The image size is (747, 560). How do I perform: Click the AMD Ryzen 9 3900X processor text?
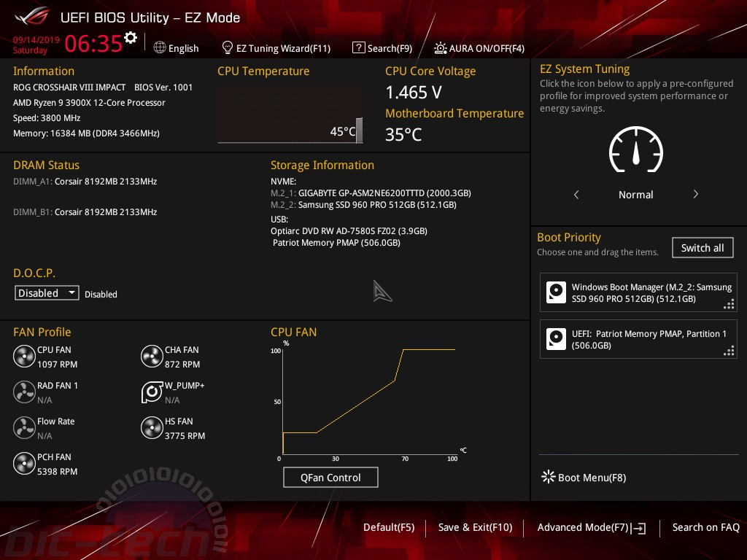[89, 102]
